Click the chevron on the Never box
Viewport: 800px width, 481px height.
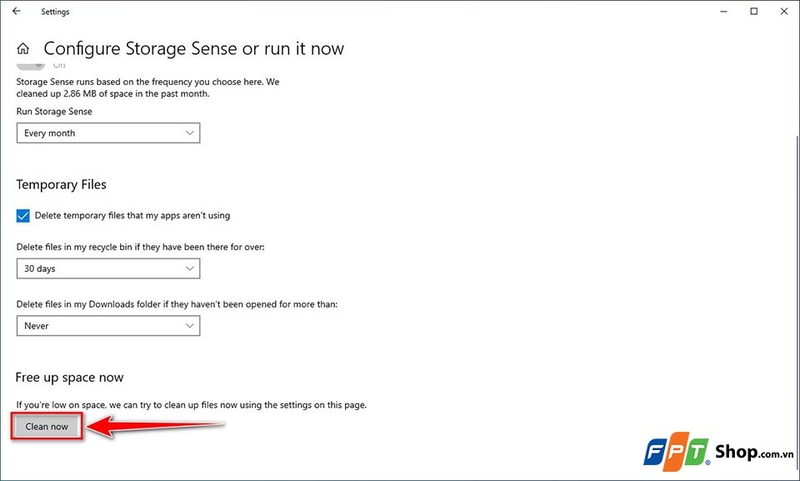pyautogui.click(x=190, y=326)
